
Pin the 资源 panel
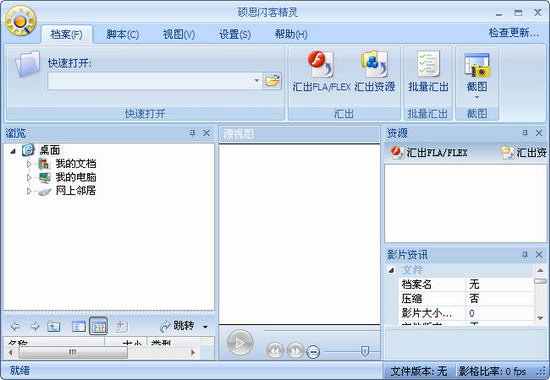click(x=525, y=133)
